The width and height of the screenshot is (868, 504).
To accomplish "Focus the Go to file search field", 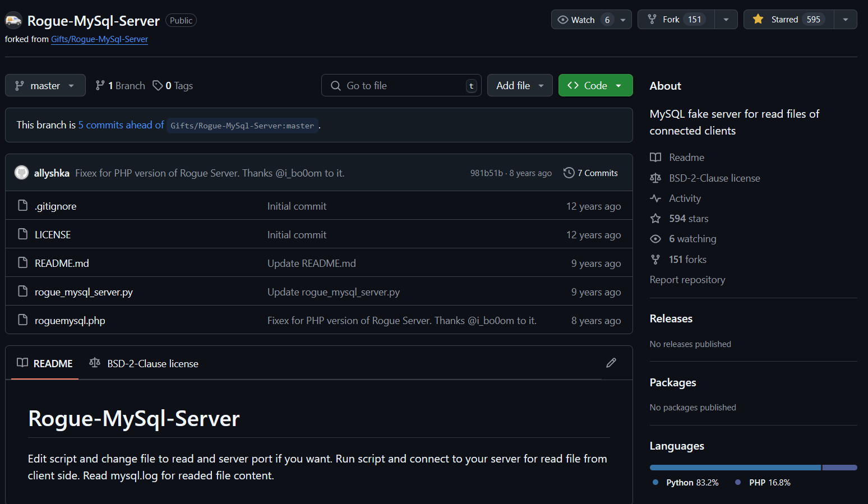I will point(401,85).
